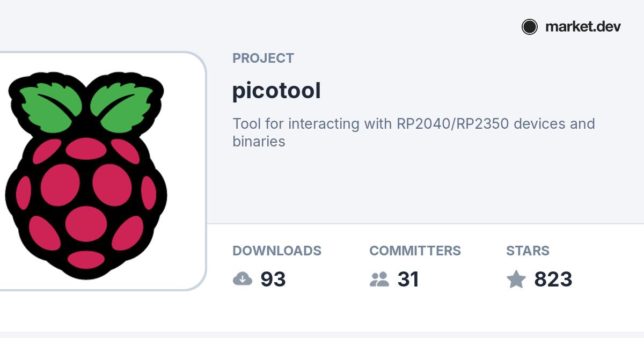Click the committers people icon
Viewport: 644px width, 338px height.
tap(379, 279)
